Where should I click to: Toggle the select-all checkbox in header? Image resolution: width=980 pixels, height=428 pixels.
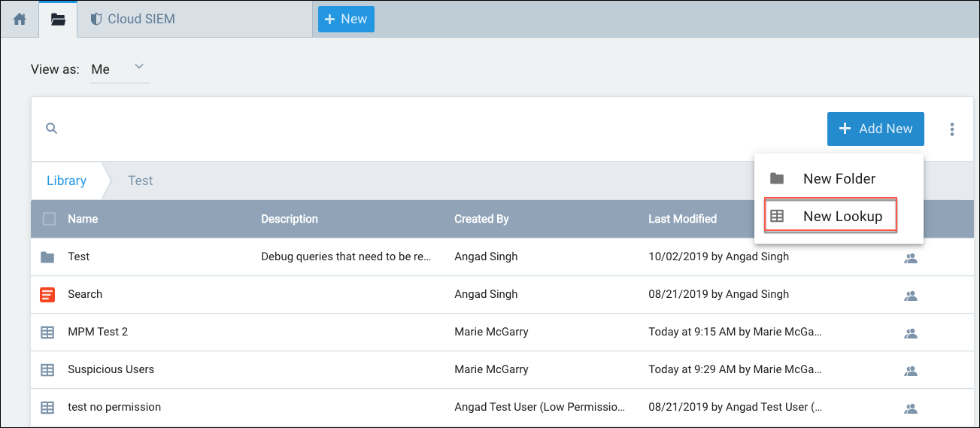point(49,219)
